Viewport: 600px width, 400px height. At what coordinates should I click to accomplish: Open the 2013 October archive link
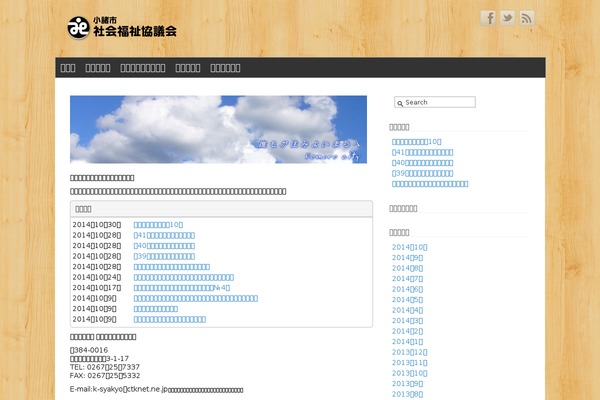409,374
